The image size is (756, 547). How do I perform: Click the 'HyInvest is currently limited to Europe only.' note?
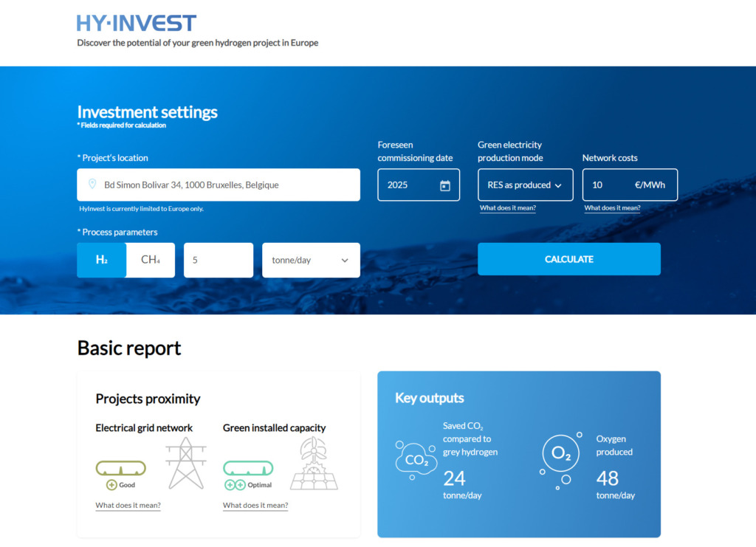tap(141, 209)
